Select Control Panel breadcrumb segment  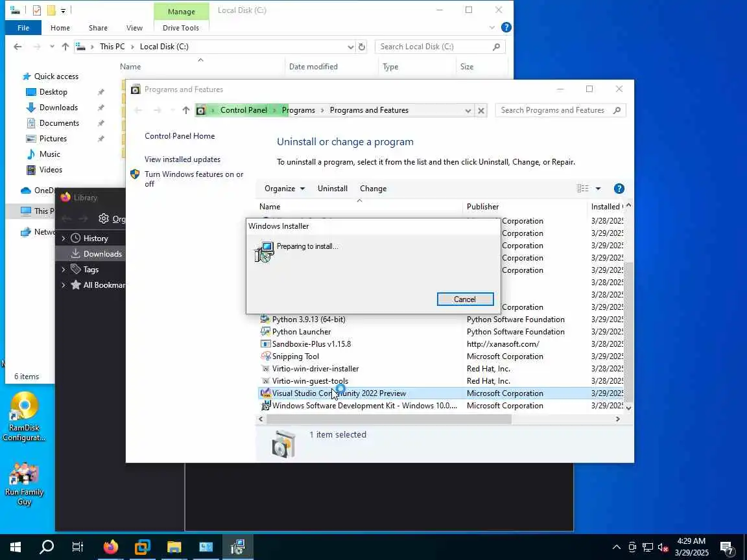[x=243, y=110]
